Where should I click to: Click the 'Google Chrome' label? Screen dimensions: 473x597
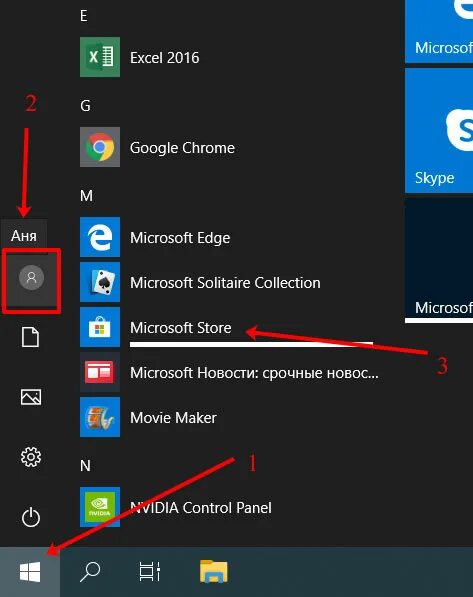click(182, 148)
